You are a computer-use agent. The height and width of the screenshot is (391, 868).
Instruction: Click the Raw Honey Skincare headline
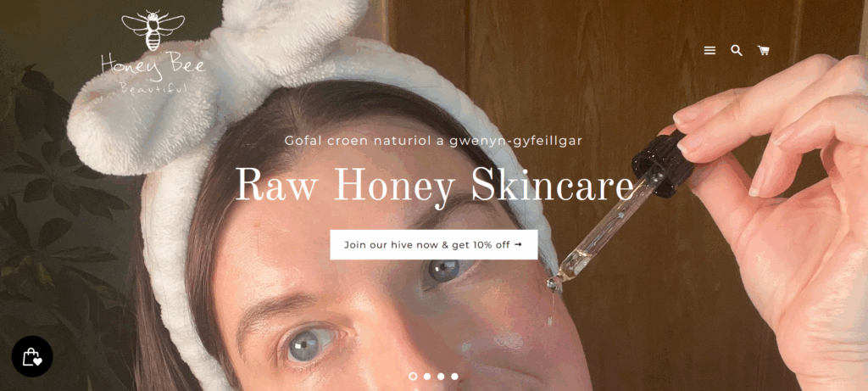click(x=434, y=184)
